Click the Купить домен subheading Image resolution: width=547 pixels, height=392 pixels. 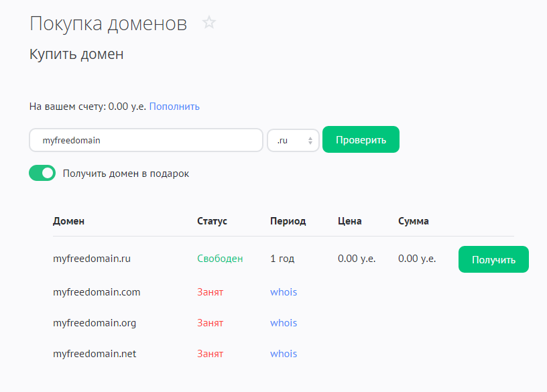click(x=76, y=54)
